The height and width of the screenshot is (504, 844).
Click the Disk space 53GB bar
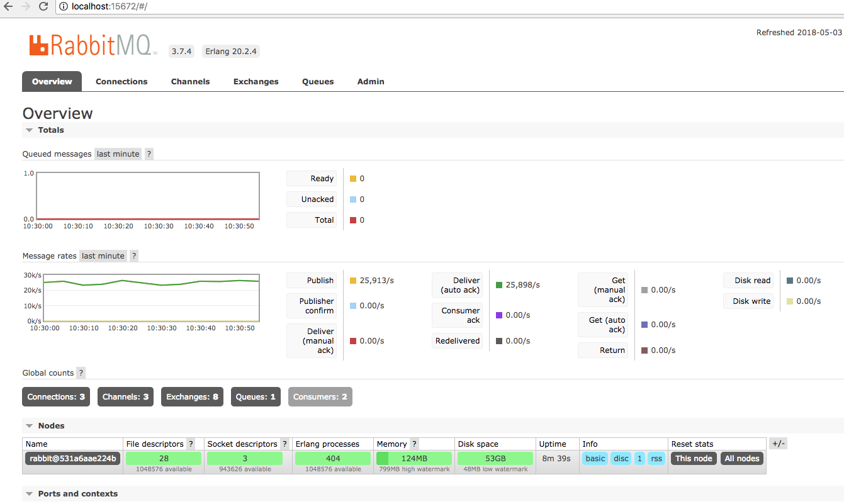point(495,458)
